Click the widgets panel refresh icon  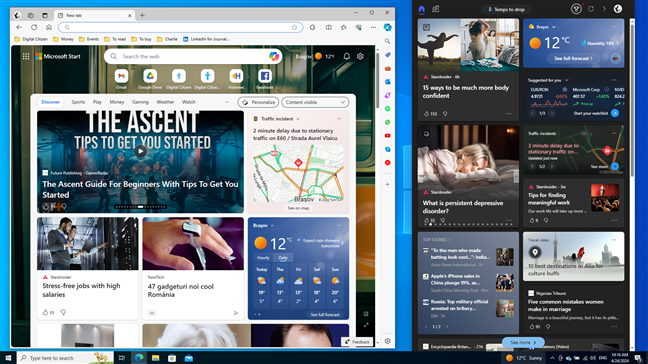[x=591, y=9]
